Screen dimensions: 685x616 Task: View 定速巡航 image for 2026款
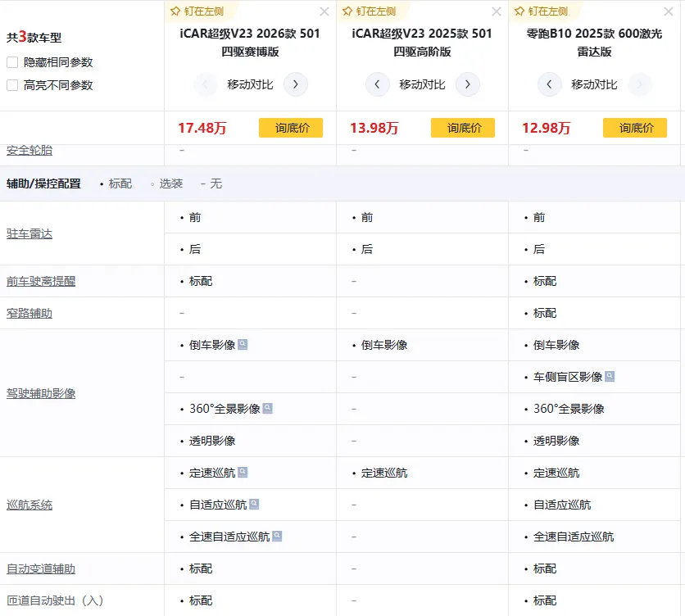coord(243,472)
